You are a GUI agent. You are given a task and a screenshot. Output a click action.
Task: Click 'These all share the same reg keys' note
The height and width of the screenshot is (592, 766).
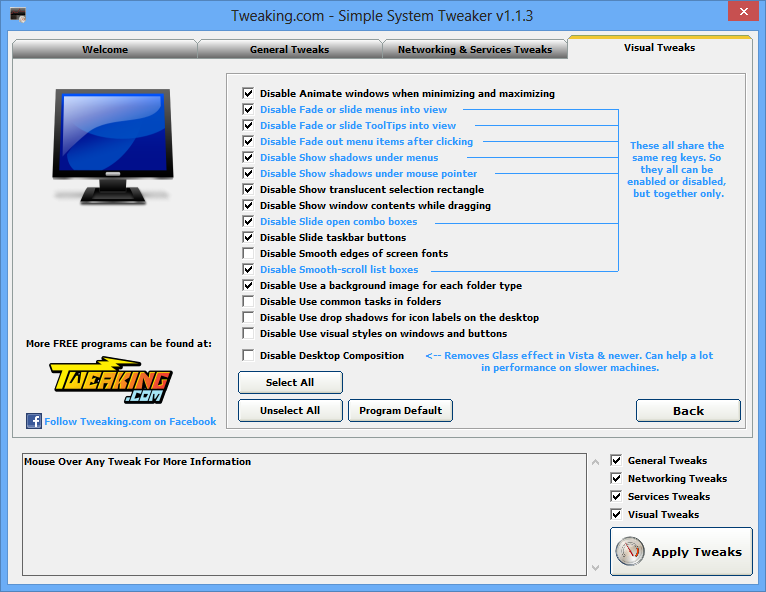click(677, 169)
